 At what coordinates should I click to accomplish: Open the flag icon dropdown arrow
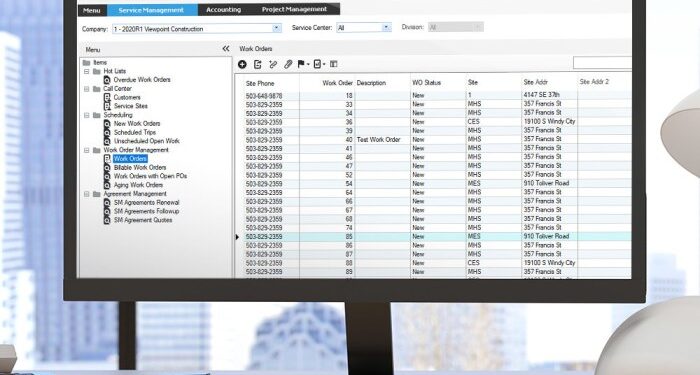[x=308, y=65]
